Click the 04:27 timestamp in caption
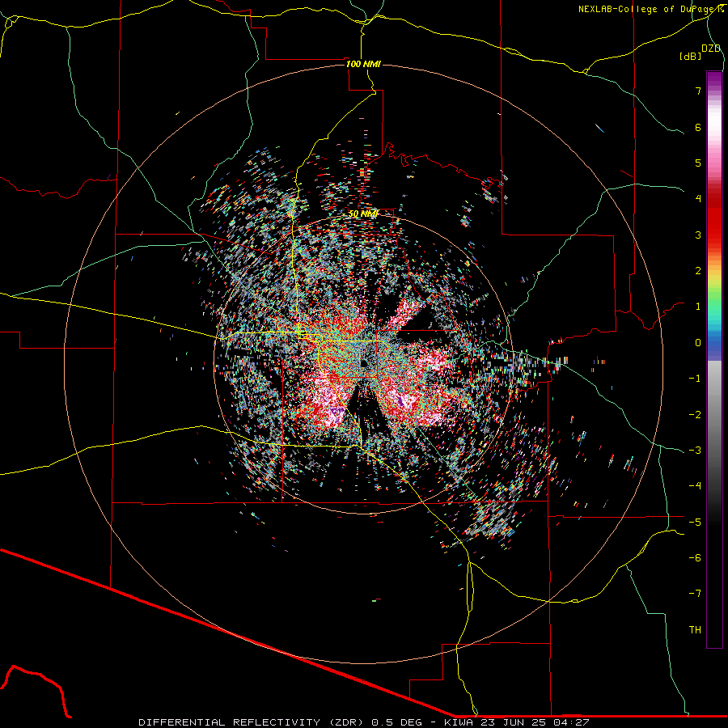728x728 pixels. click(572, 722)
